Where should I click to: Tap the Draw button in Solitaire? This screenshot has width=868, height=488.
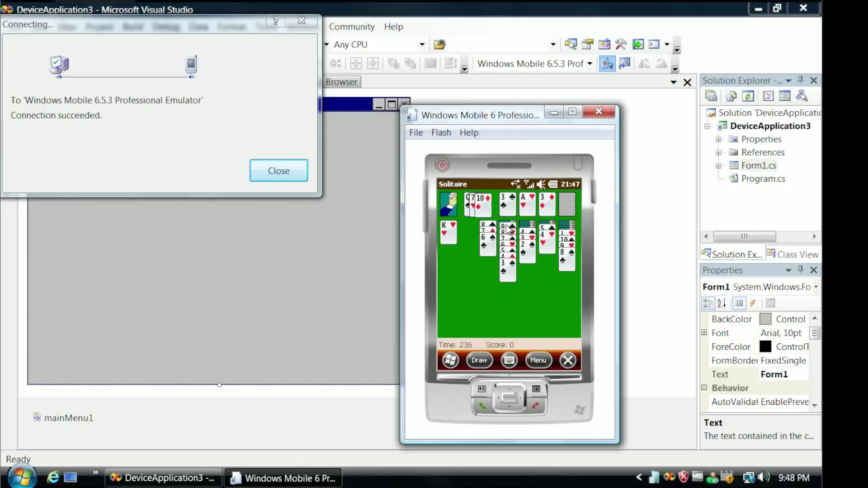click(479, 360)
